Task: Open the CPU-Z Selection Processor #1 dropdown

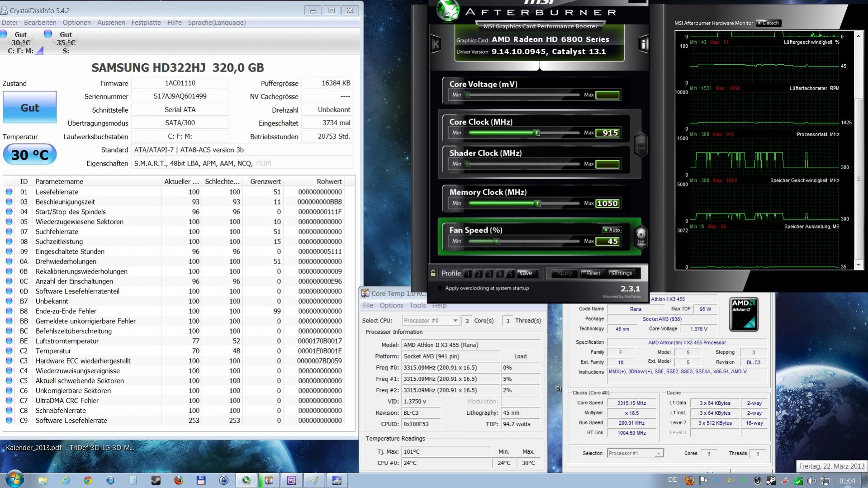Action: (x=636, y=453)
